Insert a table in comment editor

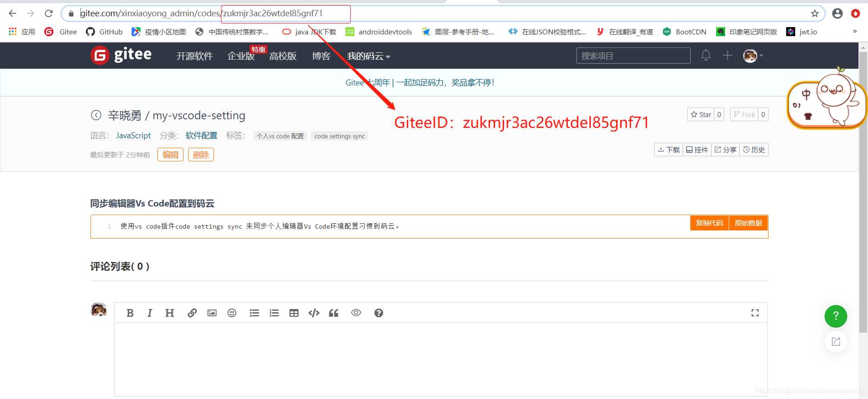coord(294,313)
